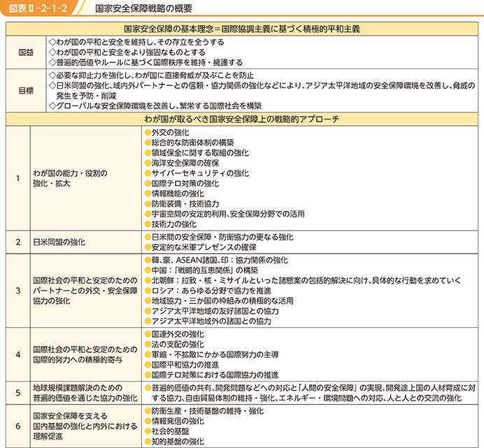484x448 pixels.
Task: Select the 国益 row label
Action: (x=26, y=52)
